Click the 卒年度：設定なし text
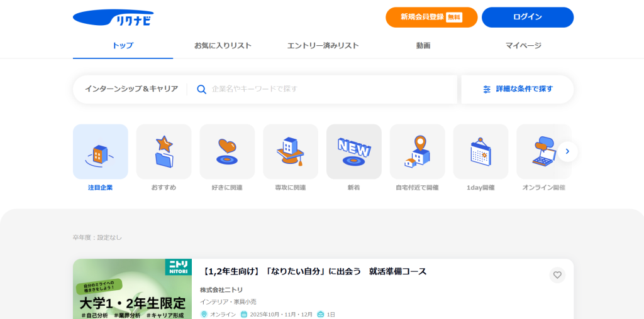 point(97,237)
